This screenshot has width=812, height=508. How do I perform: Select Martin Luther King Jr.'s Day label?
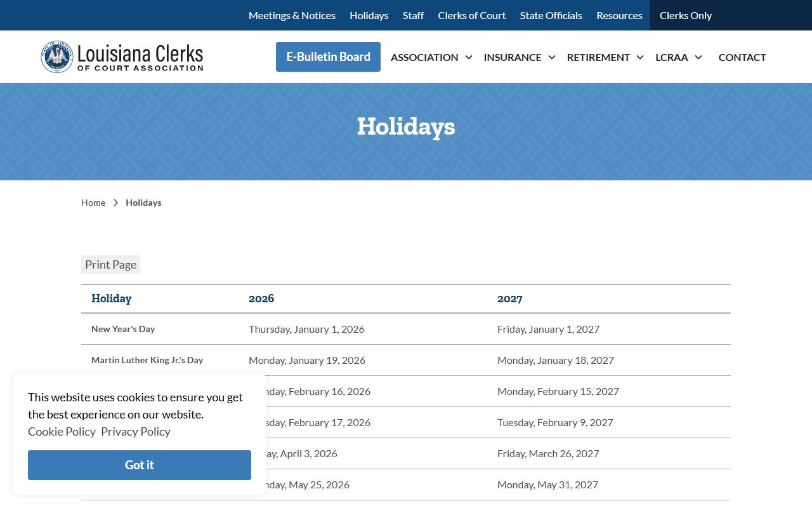click(147, 360)
